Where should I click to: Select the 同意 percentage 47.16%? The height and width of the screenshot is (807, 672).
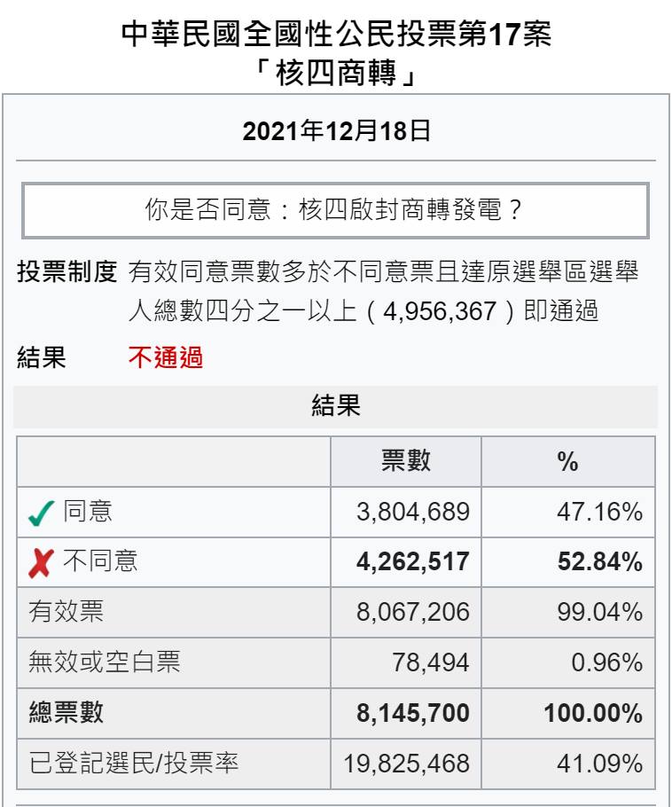coord(599,512)
